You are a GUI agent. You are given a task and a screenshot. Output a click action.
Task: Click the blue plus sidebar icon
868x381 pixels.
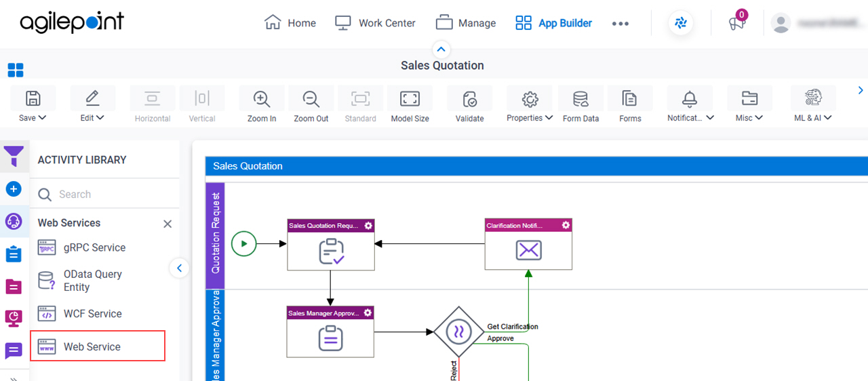click(x=14, y=188)
